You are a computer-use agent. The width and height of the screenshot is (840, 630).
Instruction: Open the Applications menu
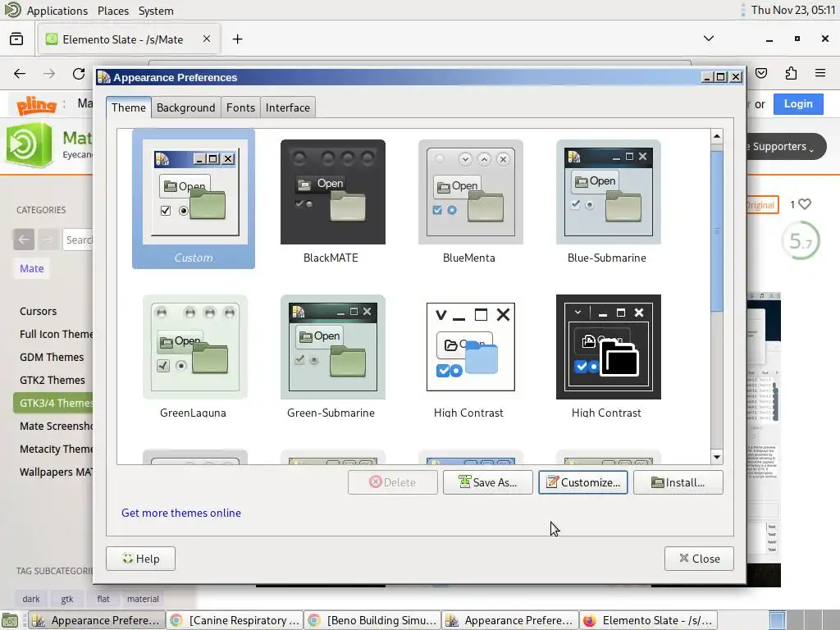click(57, 11)
